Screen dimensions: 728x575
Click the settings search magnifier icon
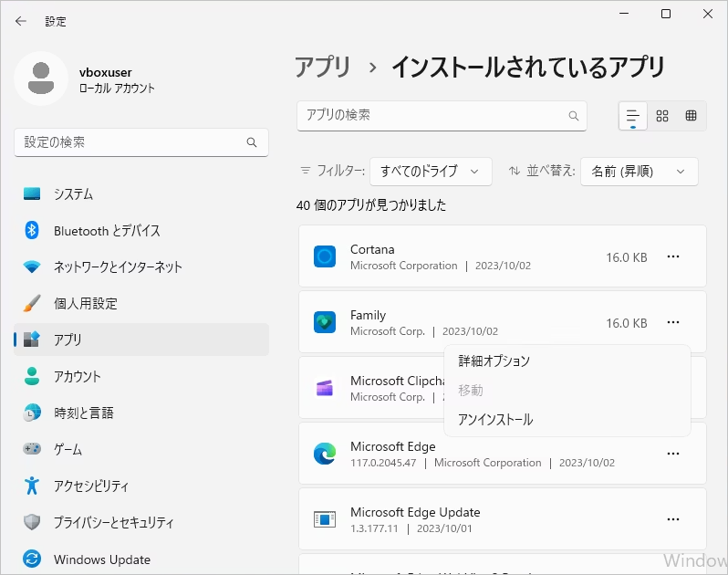[252, 142]
